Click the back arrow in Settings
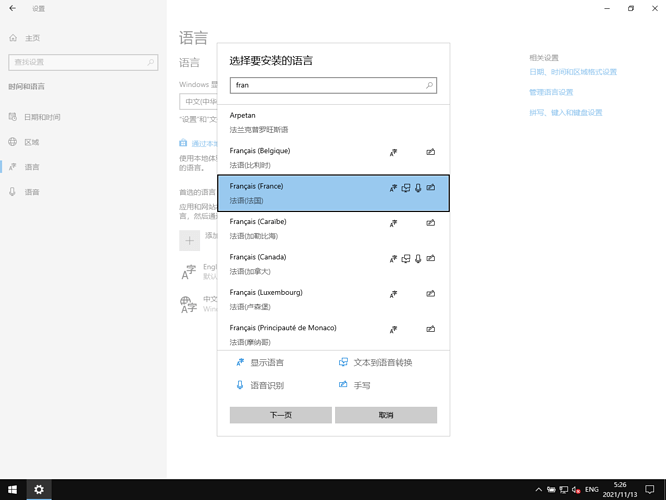 pos(13,8)
